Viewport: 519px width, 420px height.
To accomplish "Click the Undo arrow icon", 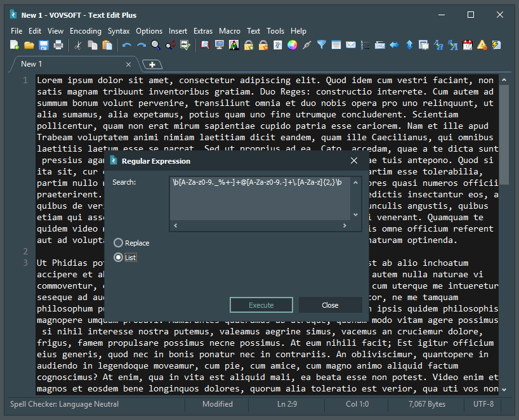I will pos(127,45).
